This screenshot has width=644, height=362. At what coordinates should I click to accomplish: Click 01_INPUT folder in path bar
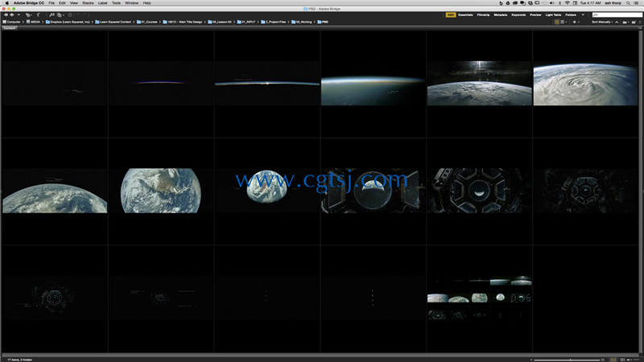tap(246, 22)
